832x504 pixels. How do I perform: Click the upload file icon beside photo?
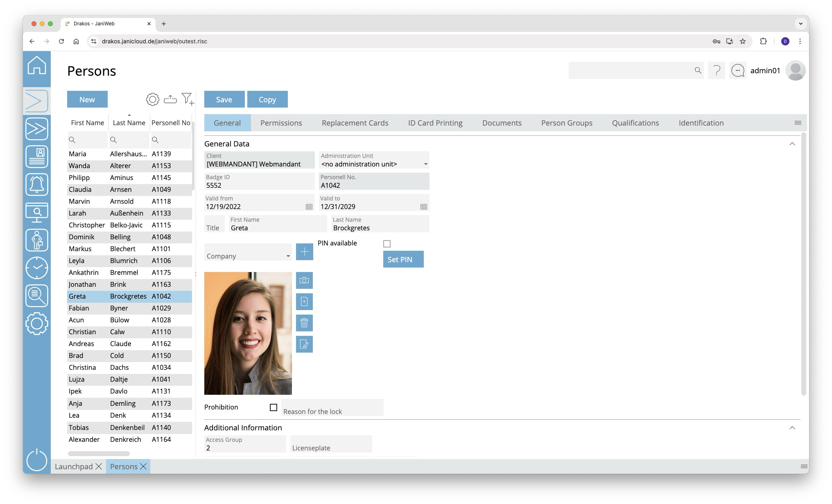pyautogui.click(x=304, y=302)
